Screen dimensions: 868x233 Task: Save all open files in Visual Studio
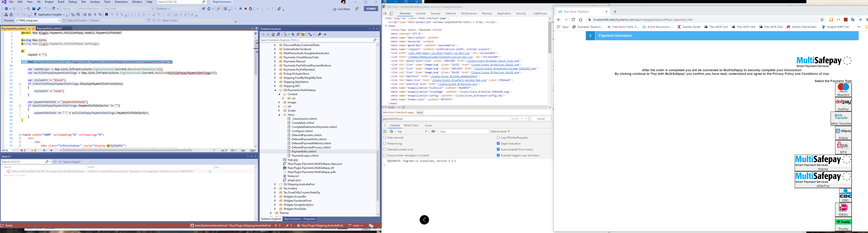39,9
